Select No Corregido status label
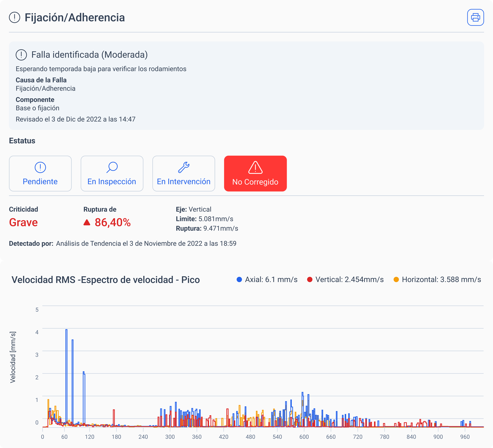The image size is (493, 448). (255, 182)
